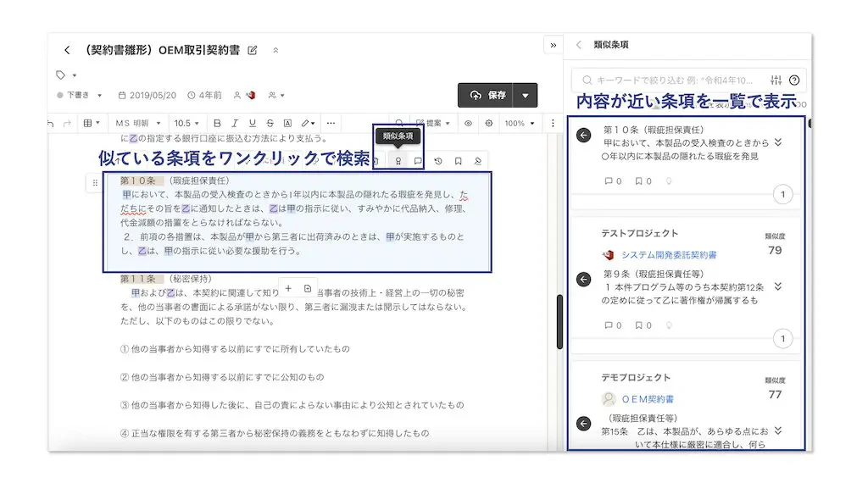The width and height of the screenshot is (868, 483).
Task: Open the システム開発委託契約書 link
Action: [x=669, y=255]
